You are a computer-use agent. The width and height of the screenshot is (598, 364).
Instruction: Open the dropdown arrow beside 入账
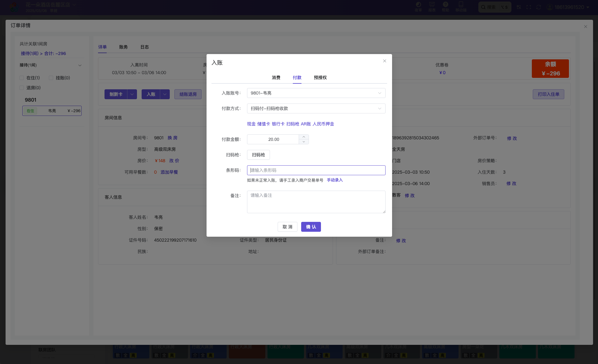[x=165, y=94]
